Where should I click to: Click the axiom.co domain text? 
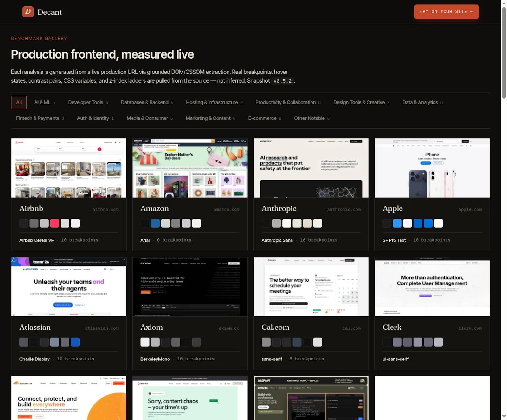click(229, 328)
